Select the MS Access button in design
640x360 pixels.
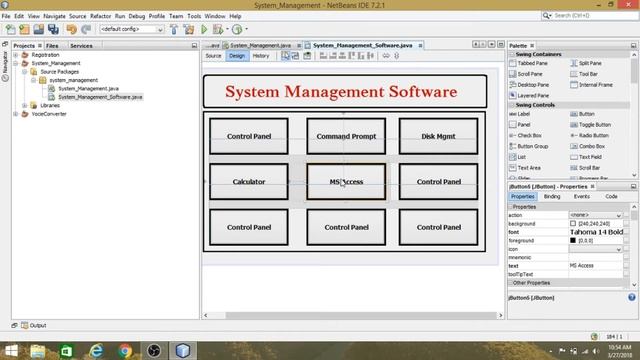tap(346, 182)
